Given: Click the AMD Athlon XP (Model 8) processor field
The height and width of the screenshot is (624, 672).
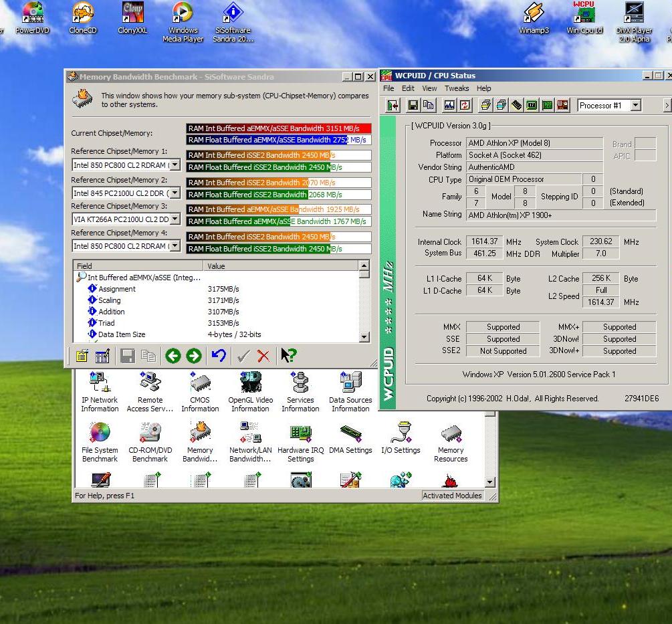Looking at the screenshot, I should coord(534,143).
